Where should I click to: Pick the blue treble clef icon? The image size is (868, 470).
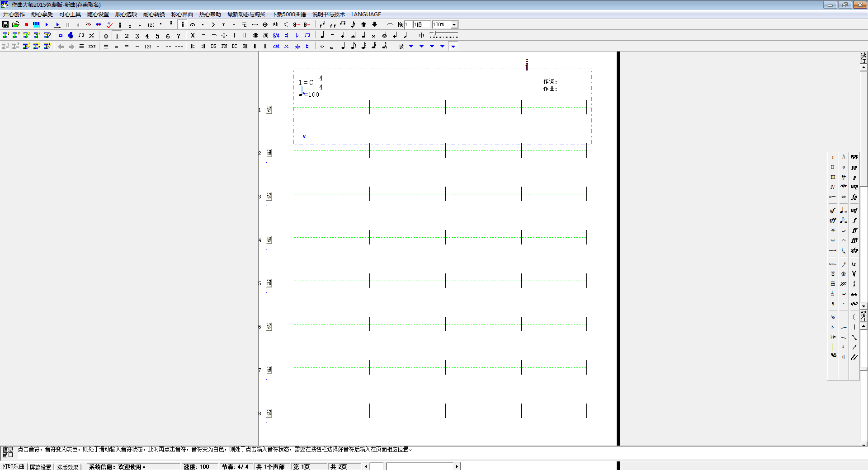pyautogui.click(x=71, y=35)
